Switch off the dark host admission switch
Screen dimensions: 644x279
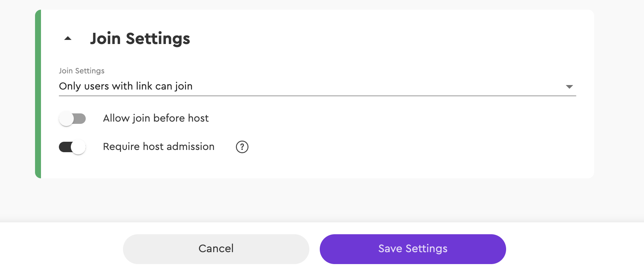tap(72, 147)
